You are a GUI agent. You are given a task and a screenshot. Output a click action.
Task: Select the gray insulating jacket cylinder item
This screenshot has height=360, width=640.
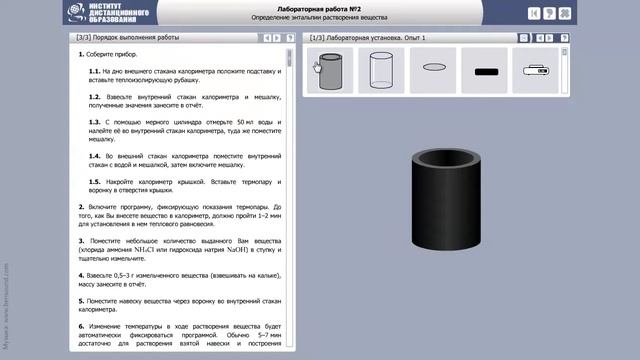click(x=330, y=71)
